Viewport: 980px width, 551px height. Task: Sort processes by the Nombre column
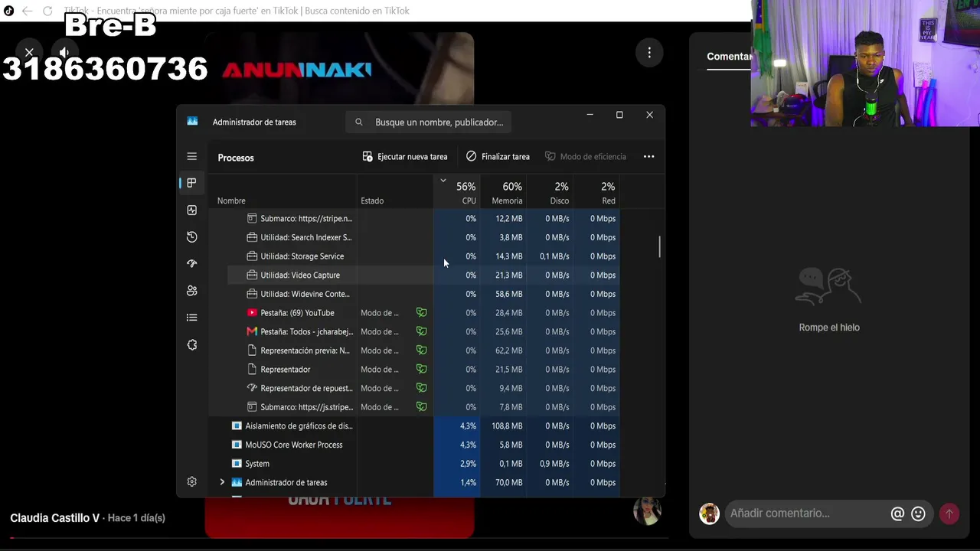(231, 201)
